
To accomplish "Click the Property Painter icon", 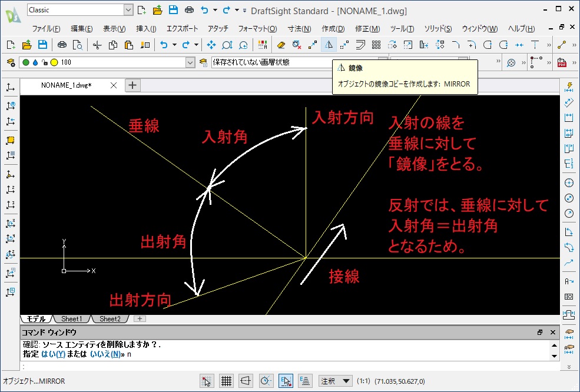I will (x=145, y=45).
